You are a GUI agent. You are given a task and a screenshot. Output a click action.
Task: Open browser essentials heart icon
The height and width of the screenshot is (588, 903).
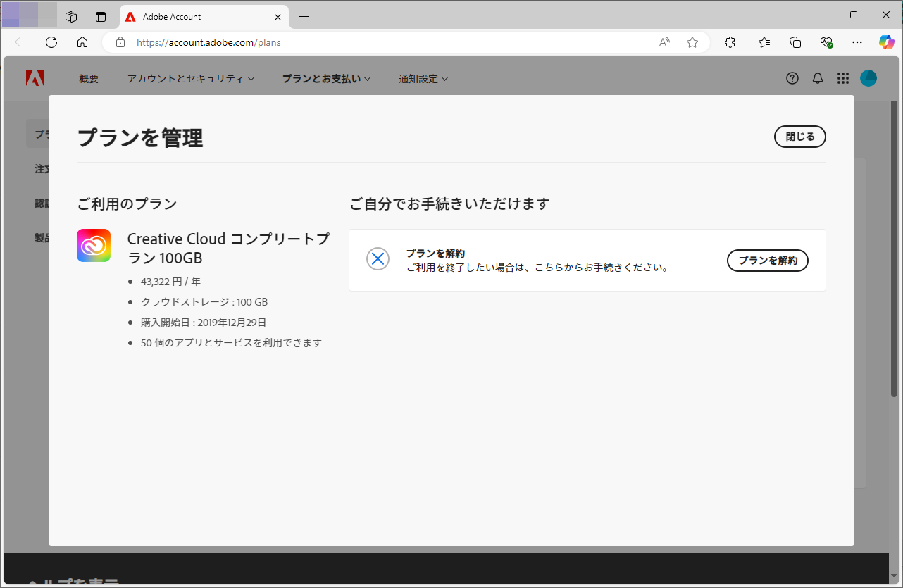(826, 42)
